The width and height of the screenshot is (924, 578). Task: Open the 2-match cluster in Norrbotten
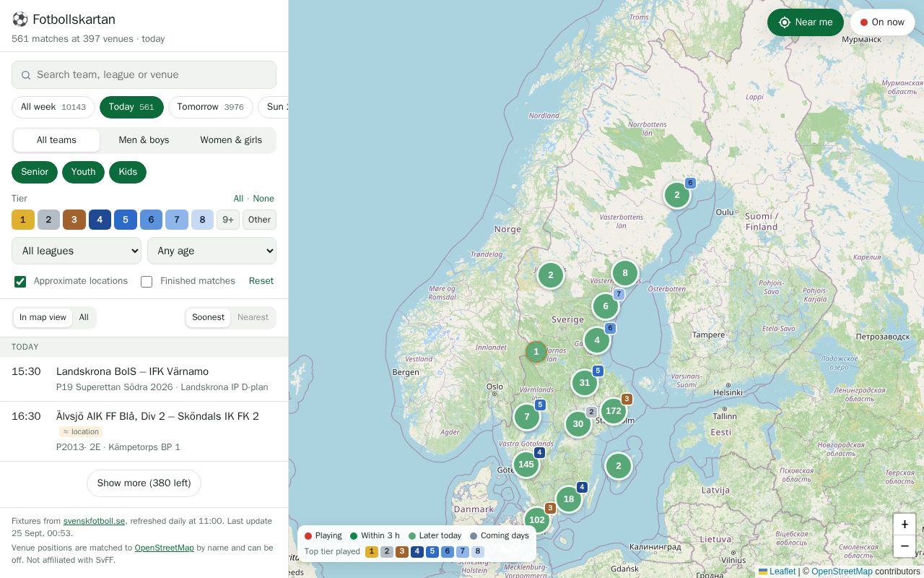click(677, 195)
